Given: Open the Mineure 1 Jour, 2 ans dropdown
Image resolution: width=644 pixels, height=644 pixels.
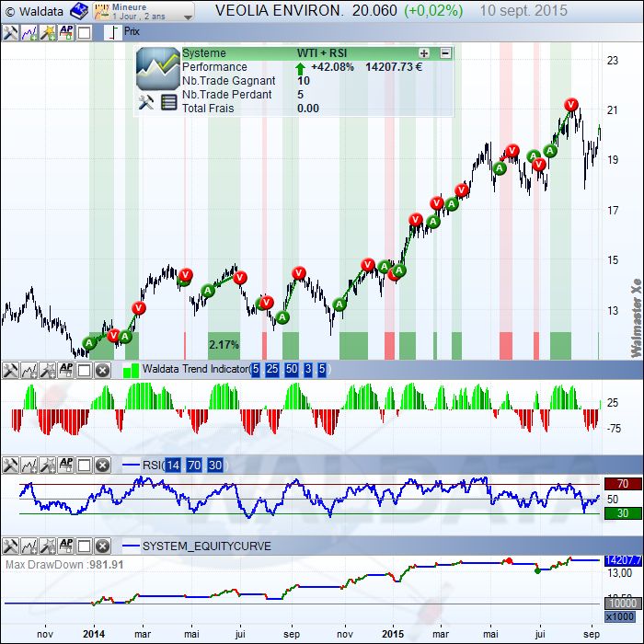Looking at the screenshot, I should tap(144, 11).
